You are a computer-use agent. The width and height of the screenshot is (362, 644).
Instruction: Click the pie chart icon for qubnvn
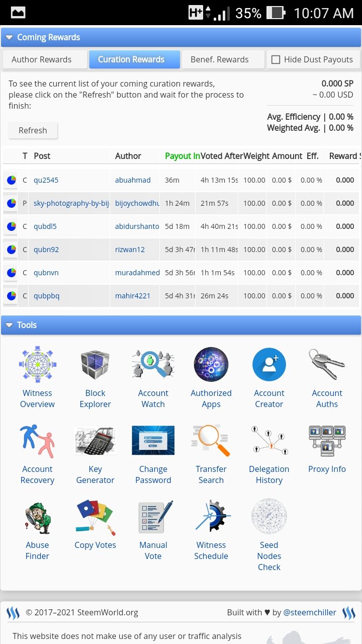pyautogui.click(x=11, y=273)
